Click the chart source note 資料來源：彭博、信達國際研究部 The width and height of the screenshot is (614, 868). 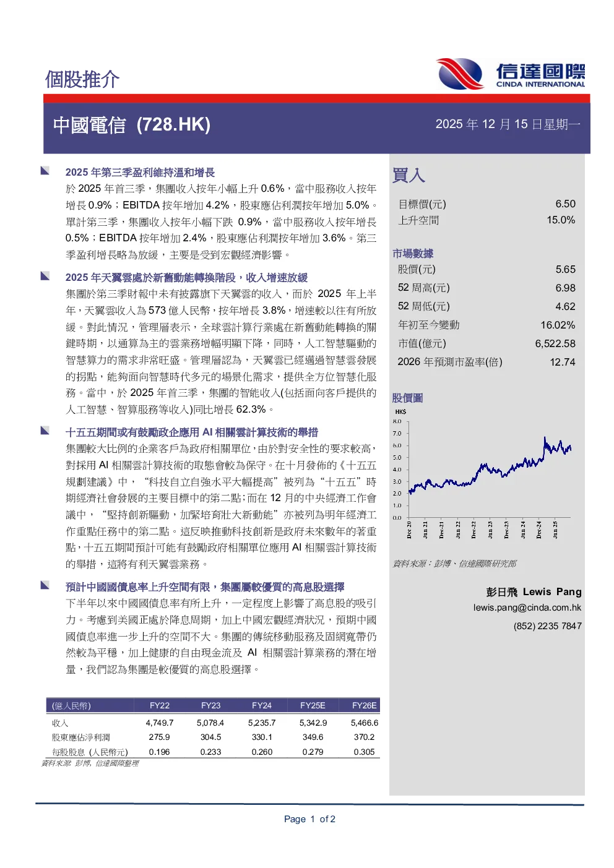pos(454,564)
